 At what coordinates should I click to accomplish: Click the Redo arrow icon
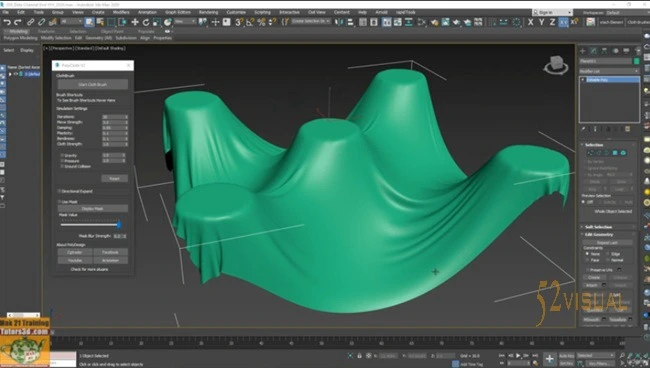pos(17,22)
